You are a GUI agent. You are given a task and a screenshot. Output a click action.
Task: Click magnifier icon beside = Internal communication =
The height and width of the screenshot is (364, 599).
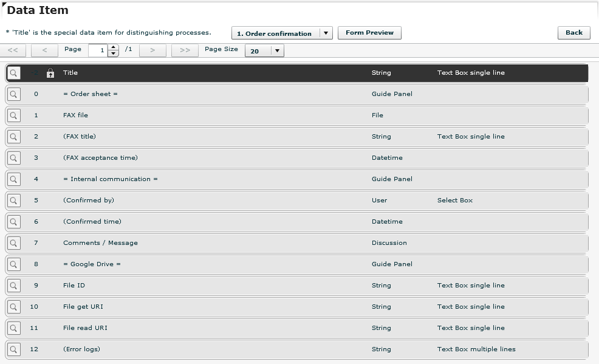14,179
